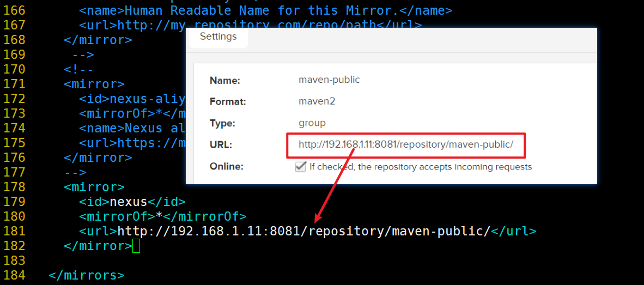Click the <id>nexus</id> line text
This screenshot has height=285, width=644.
(x=132, y=202)
